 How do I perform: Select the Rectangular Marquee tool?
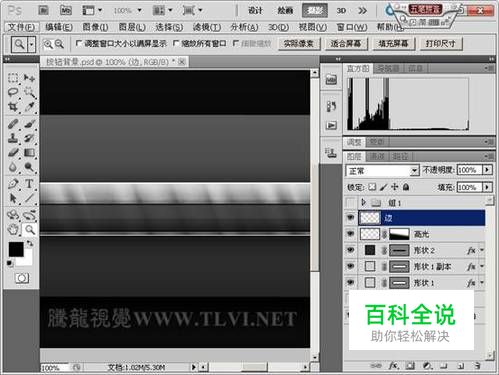pos(13,78)
